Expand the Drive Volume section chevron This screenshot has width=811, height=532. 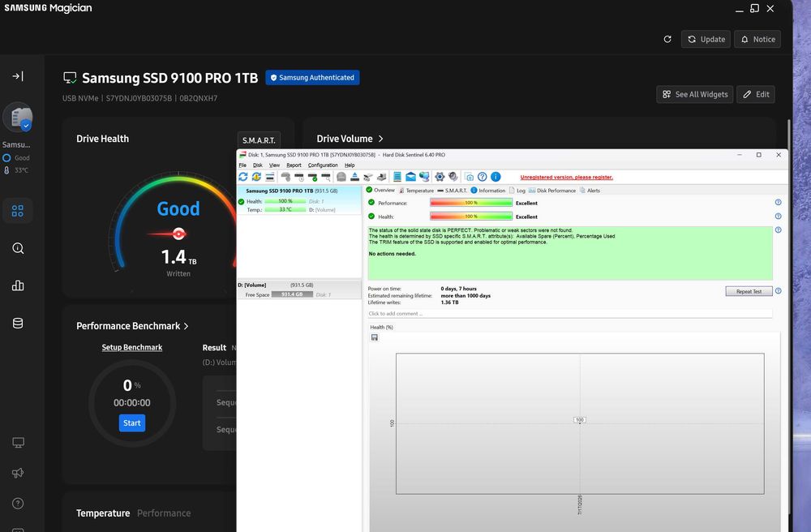point(380,139)
